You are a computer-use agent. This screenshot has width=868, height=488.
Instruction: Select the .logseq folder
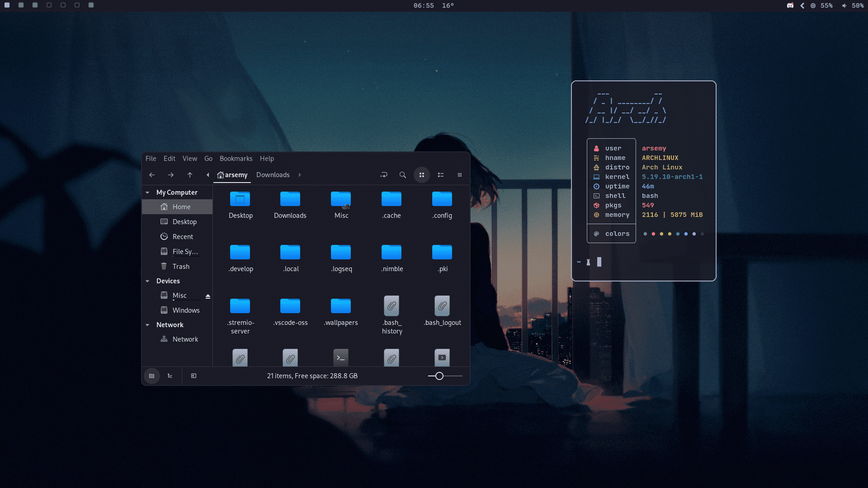click(x=341, y=253)
